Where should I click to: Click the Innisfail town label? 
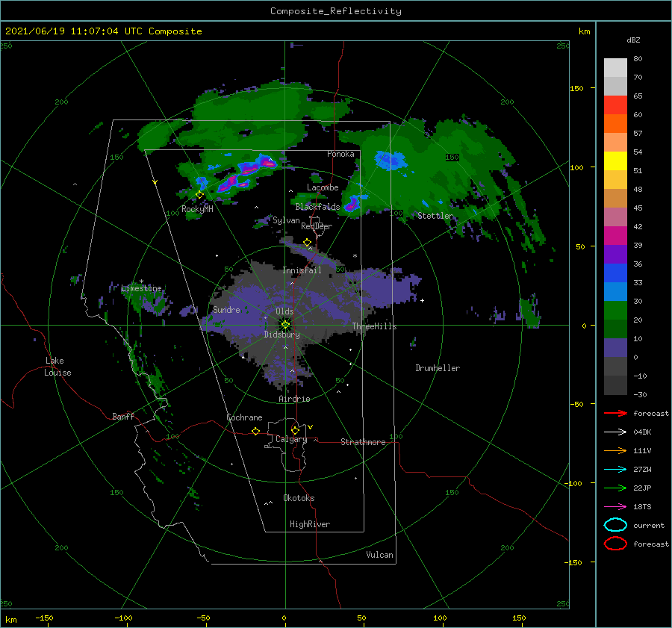302,270
